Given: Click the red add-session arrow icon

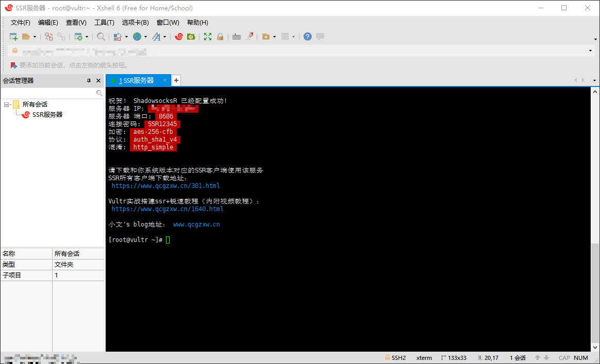Looking at the screenshot, I should coord(14,65).
